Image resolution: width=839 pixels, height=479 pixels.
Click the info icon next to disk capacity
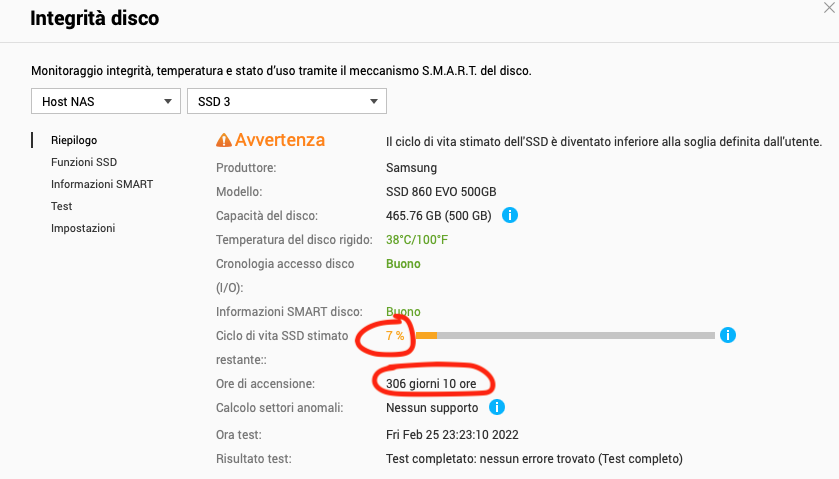point(509,215)
